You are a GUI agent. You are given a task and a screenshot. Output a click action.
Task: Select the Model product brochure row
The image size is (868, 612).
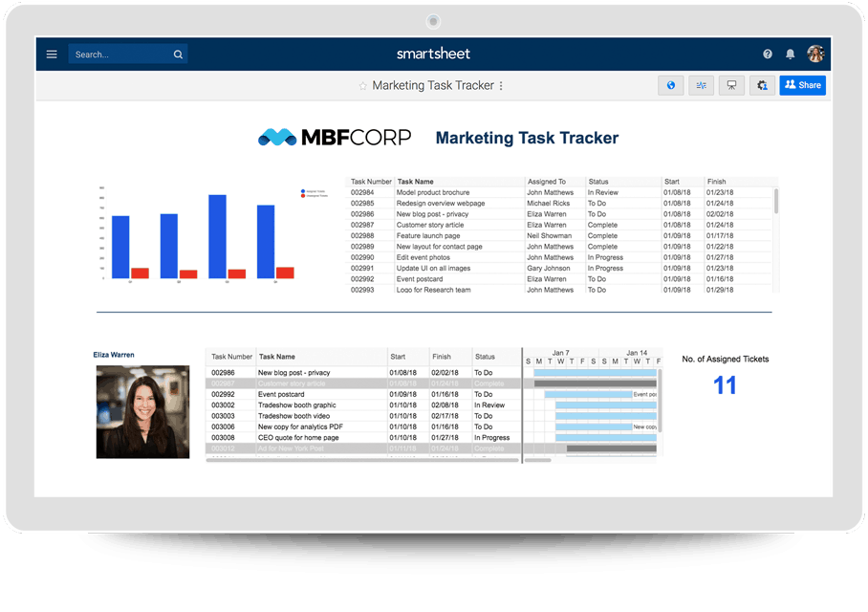[x=433, y=192]
